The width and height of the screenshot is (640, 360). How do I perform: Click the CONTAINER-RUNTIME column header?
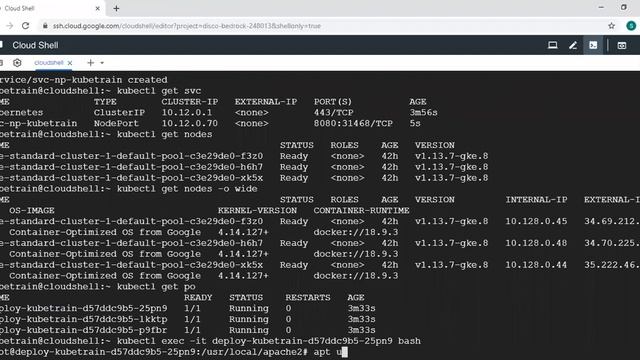361,211
